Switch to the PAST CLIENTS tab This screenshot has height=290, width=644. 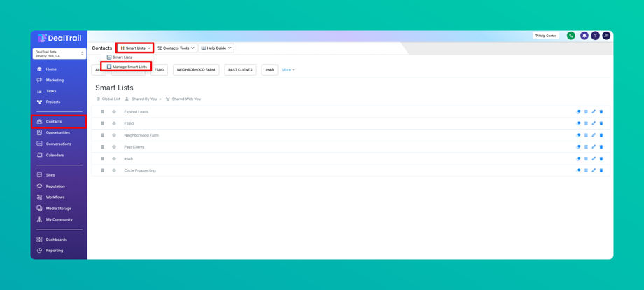pos(240,70)
